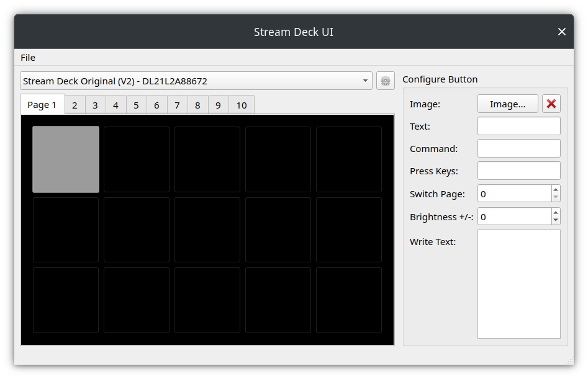The image size is (588, 379).
Task: Decrease the Switch Page value
Action: click(x=556, y=198)
